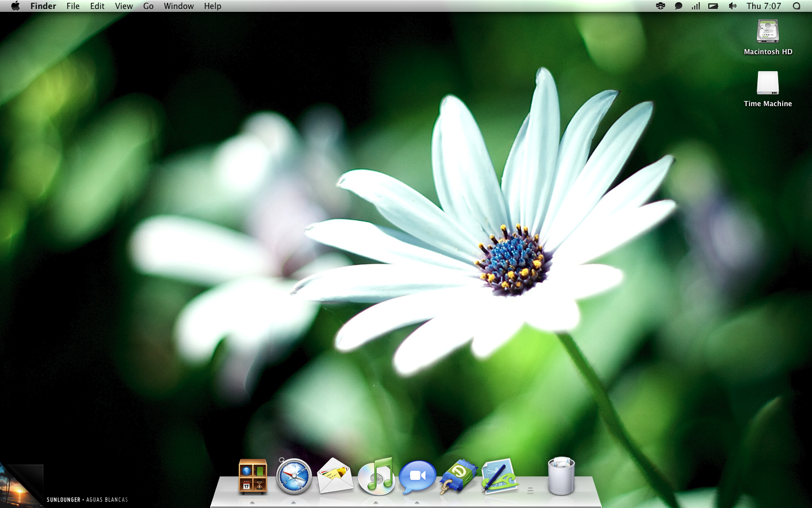Select the Macintosh HD drive icon
Viewport: 812px width, 508px height.
pos(767,31)
